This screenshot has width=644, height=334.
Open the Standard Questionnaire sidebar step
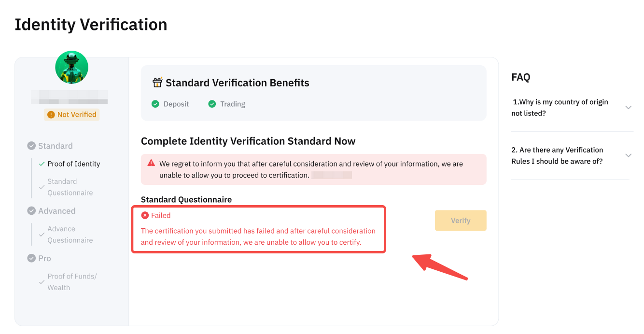tap(70, 187)
